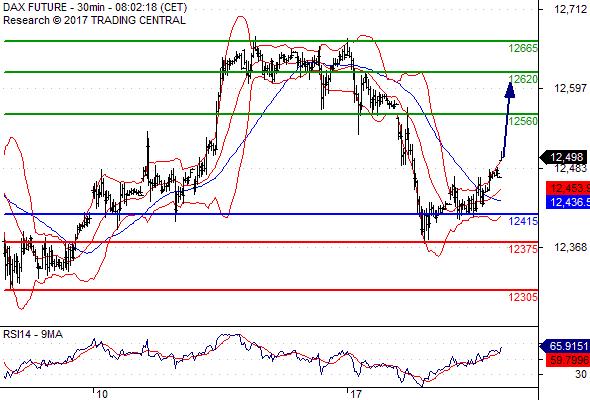590x400 pixels.
Task: Select the red 12375 support label
Action: coord(523,249)
